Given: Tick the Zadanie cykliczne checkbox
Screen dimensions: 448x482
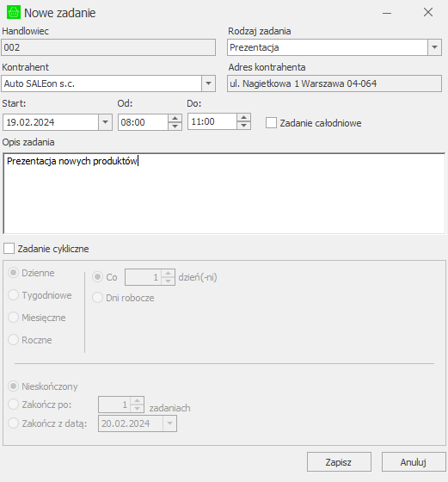Looking at the screenshot, I should 9,249.
